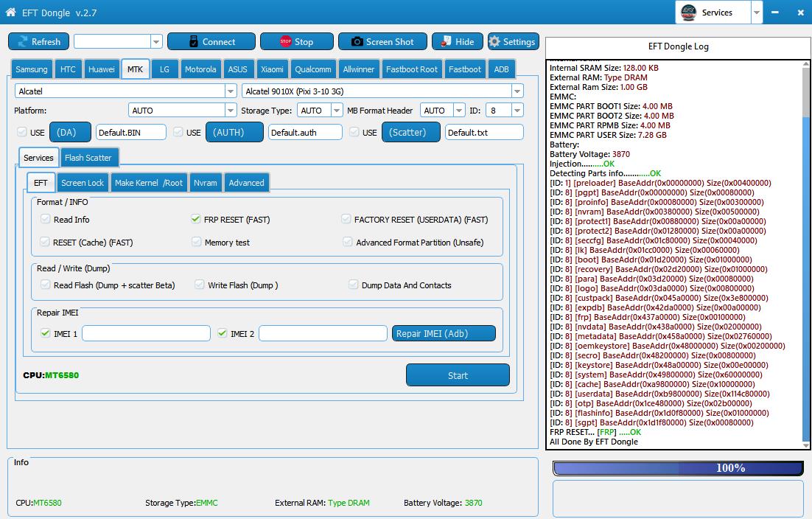Image resolution: width=812 pixels, height=519 pixels.
Task: Click the 100% progress bar
Action: 679,467
